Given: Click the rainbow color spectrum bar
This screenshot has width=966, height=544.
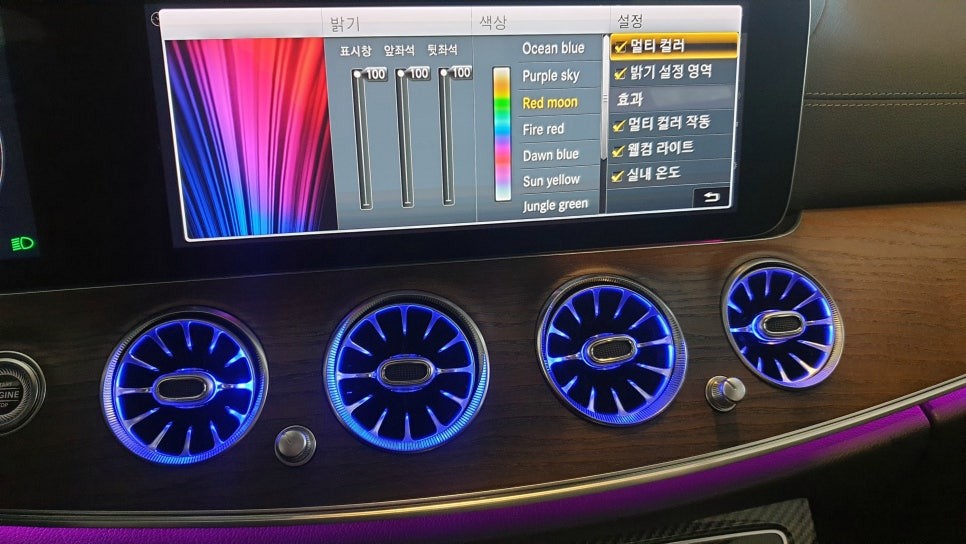Looking at the screenshot, I should click(x=502, y=133).
